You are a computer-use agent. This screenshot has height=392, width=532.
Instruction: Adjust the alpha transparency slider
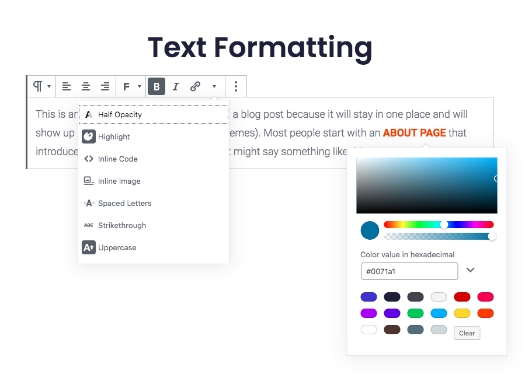pyautogui.click(x=439, y=236)
